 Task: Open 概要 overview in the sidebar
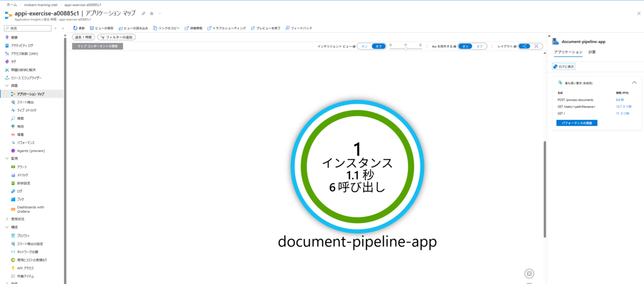[14, 38]
